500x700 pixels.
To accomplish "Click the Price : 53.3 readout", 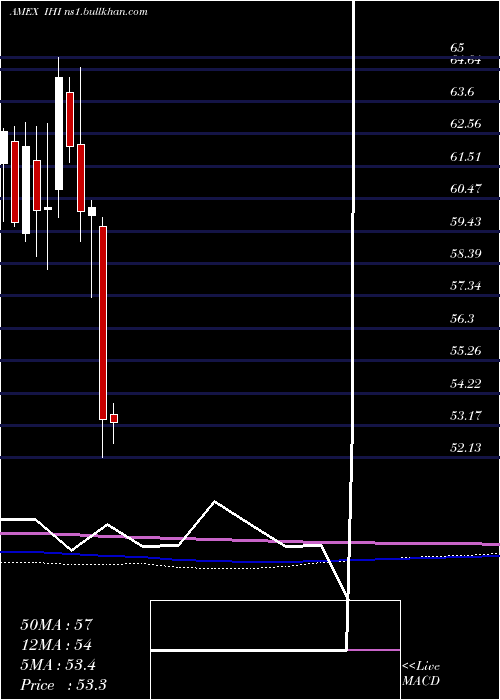I will click(x=63, y=685).
